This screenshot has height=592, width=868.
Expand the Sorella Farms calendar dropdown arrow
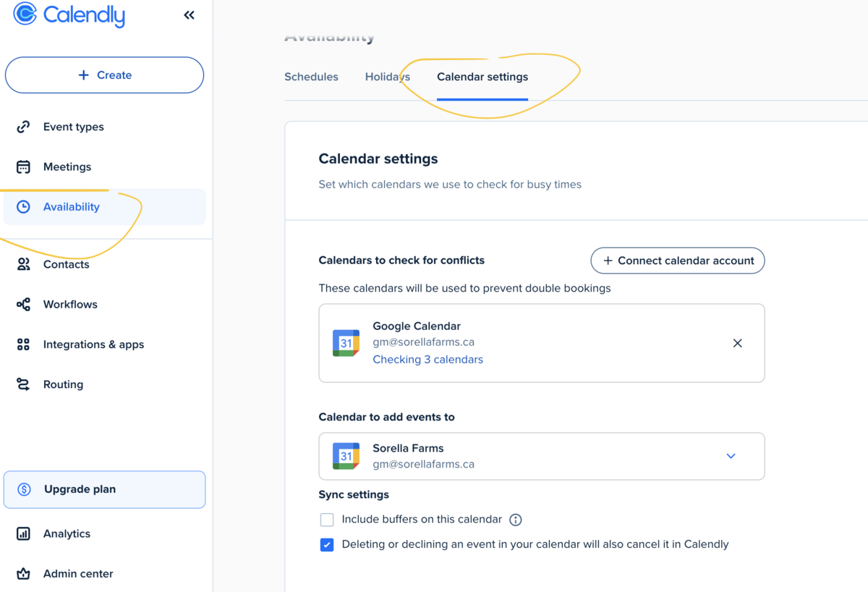coord(731,456)
